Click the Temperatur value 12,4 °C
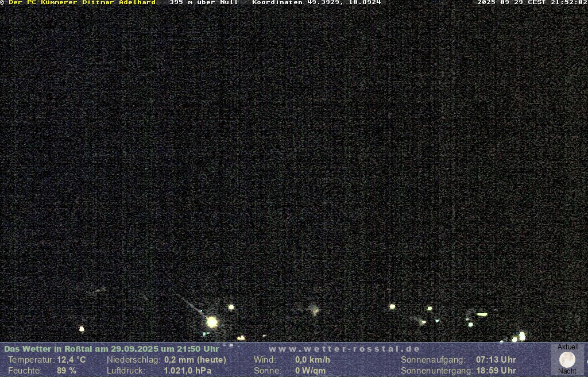 pos(71,360)
